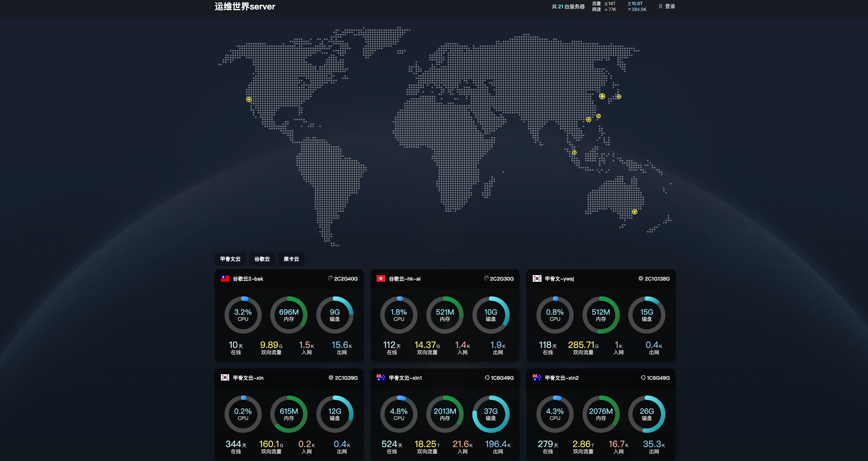Click the Hong Kong flag on 谷歌云-hk-al

pyautogui.click(x=381, y=278)
